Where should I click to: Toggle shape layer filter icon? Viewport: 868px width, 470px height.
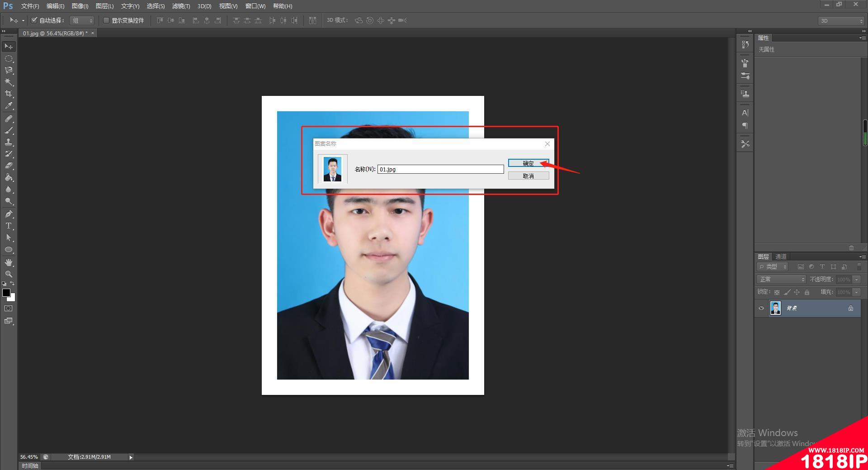833,267
